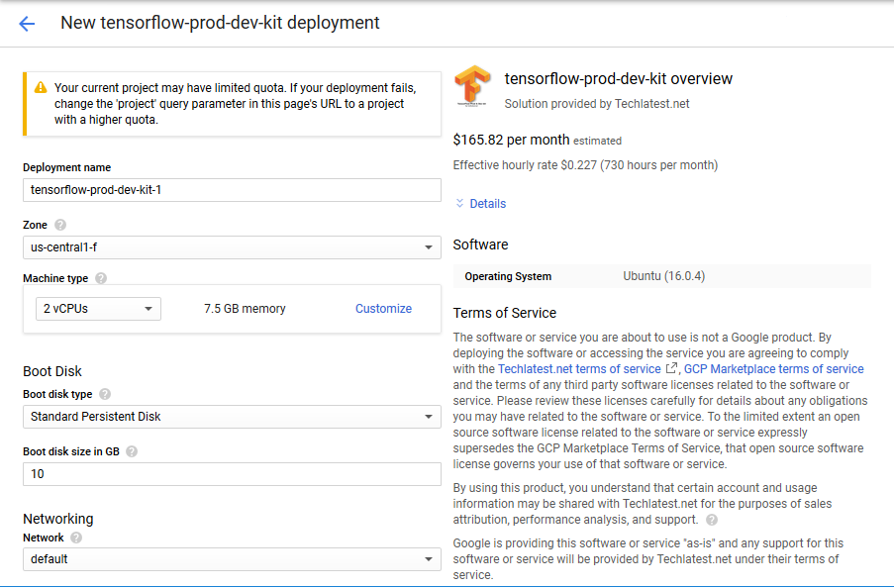Open the Boot disk type help icon
Viewport: 894px width, 588px height.
(105, 394)
